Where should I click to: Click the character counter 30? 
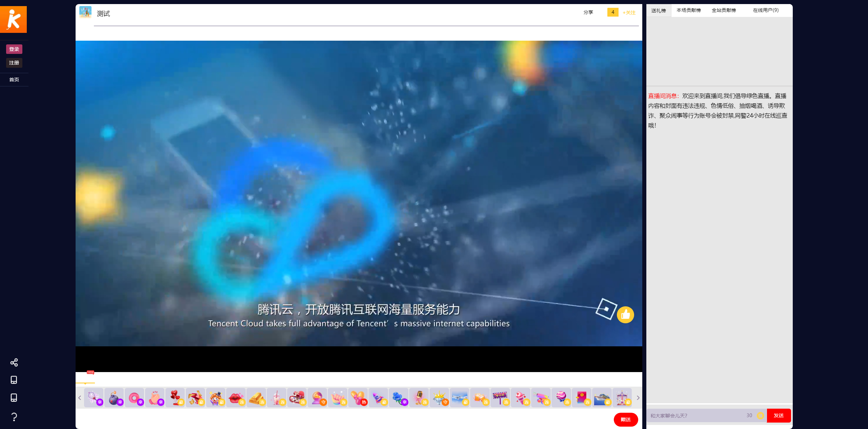click(749, 415)
